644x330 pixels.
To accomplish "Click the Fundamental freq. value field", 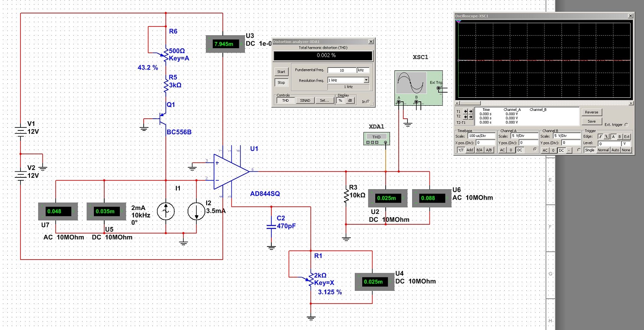I will tap(341, 70).
